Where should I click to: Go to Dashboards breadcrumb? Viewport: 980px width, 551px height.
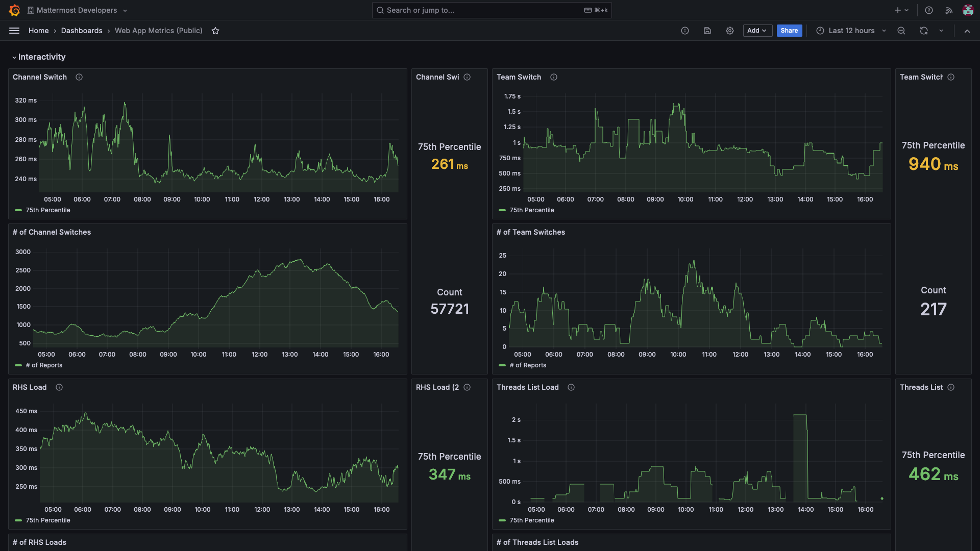82,31
